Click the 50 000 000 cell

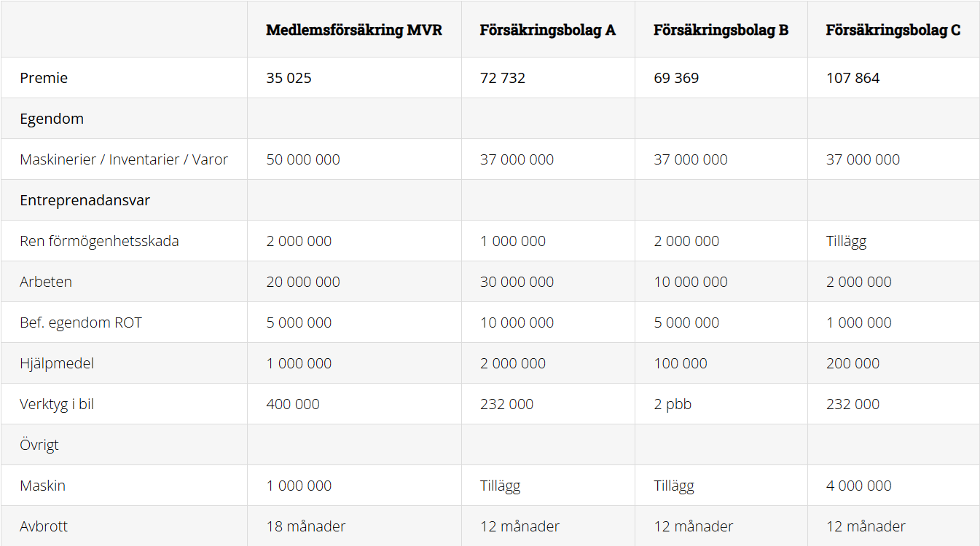coord(303,159)
